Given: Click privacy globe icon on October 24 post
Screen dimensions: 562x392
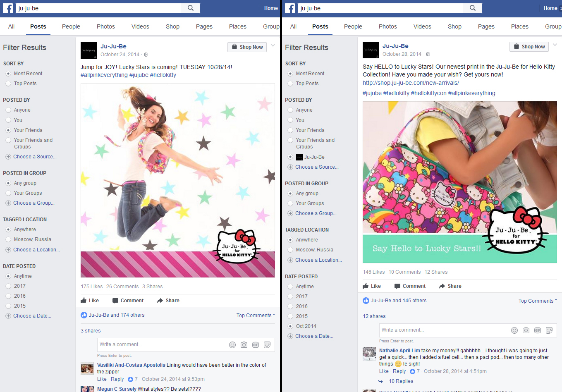Looking at the screenshot, I should [146, 55].
